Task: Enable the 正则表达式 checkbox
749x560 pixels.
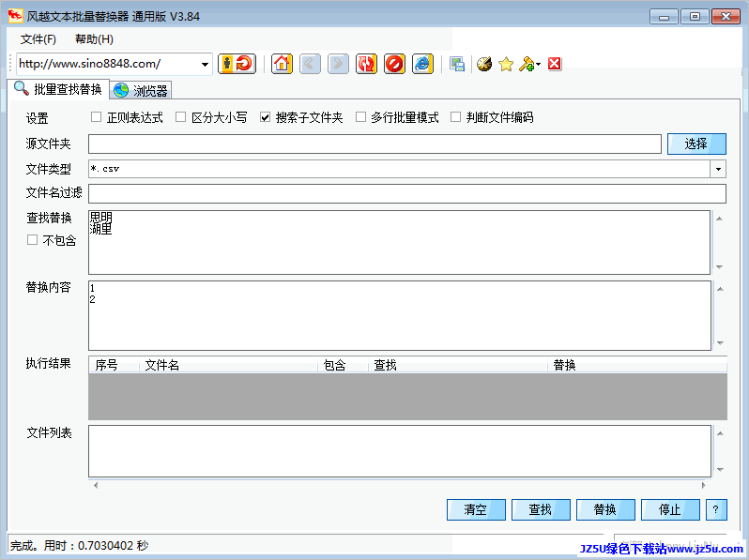Action: click(x=96, y=117)
